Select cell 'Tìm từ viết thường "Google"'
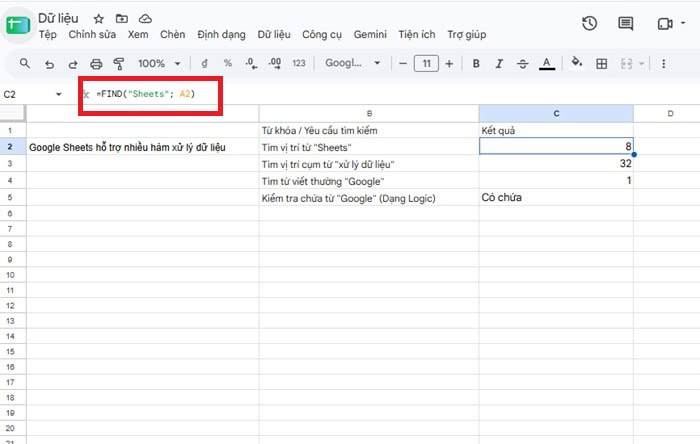The height and width of the screenshot is (444, 700). [x=369, y=181]
